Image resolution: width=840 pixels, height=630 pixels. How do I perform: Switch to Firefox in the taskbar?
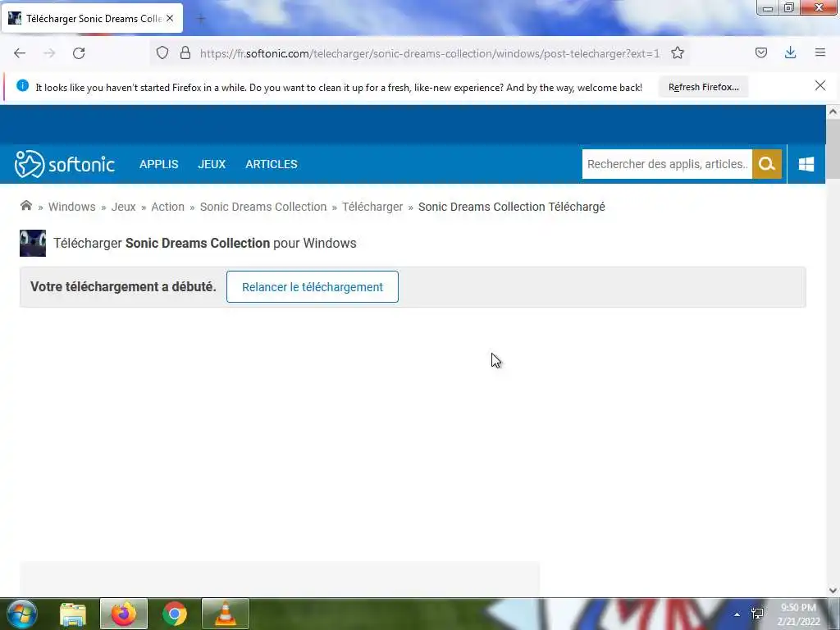(x=124, y=614)
